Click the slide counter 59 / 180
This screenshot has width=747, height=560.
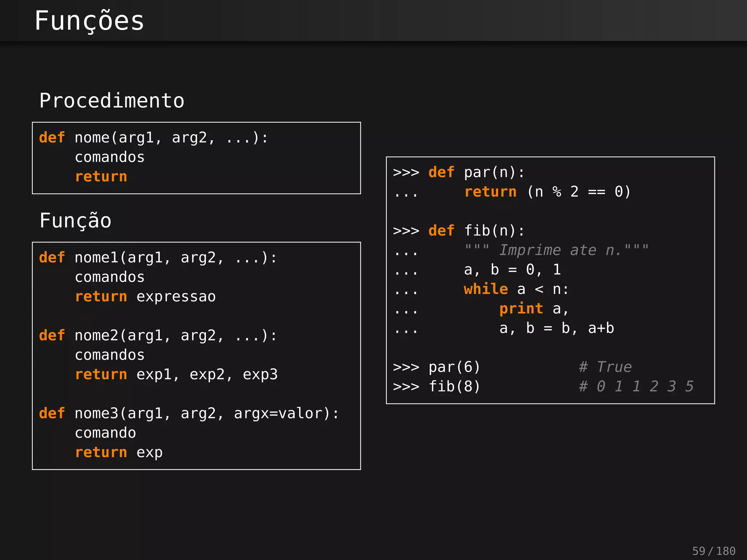tap(713, 551)
